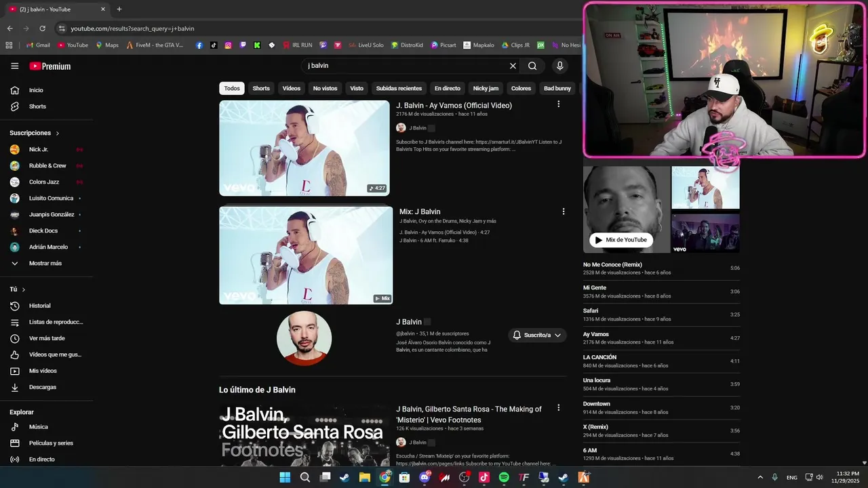Play the Mix de YouTube button
Viewport: 868px width, 488px height.
tap(620, 240)
